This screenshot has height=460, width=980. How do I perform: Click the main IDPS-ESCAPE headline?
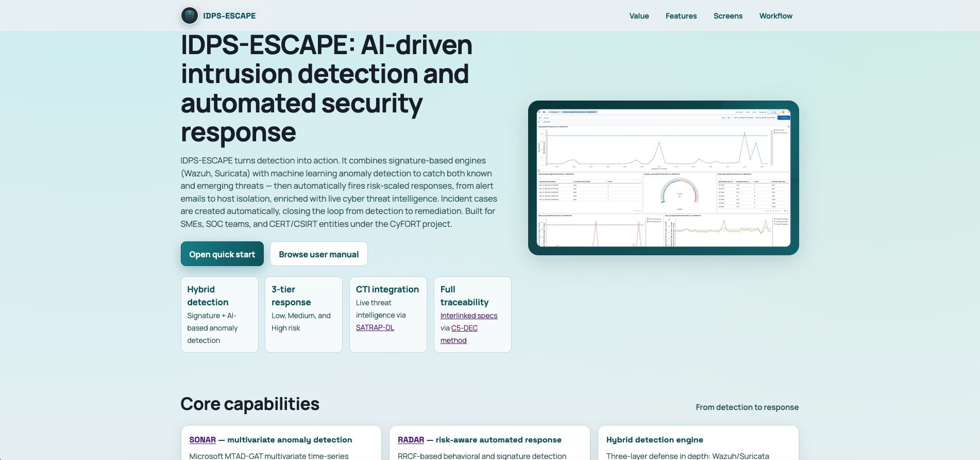(x=327, y=88)
